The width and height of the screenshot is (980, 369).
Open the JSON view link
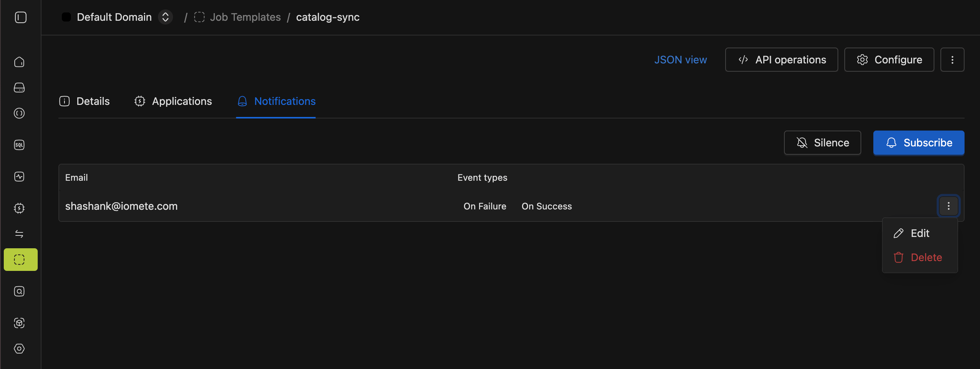680,60
